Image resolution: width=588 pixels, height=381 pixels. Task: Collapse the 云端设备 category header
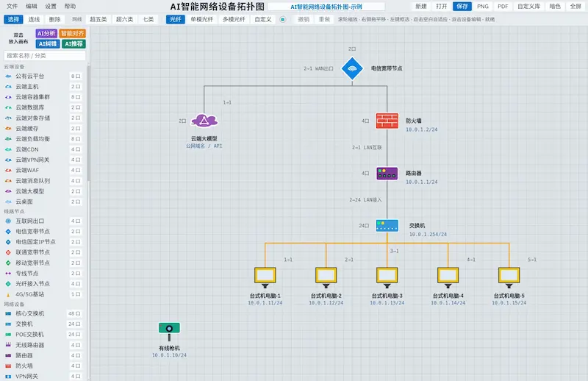coord(14,66)
